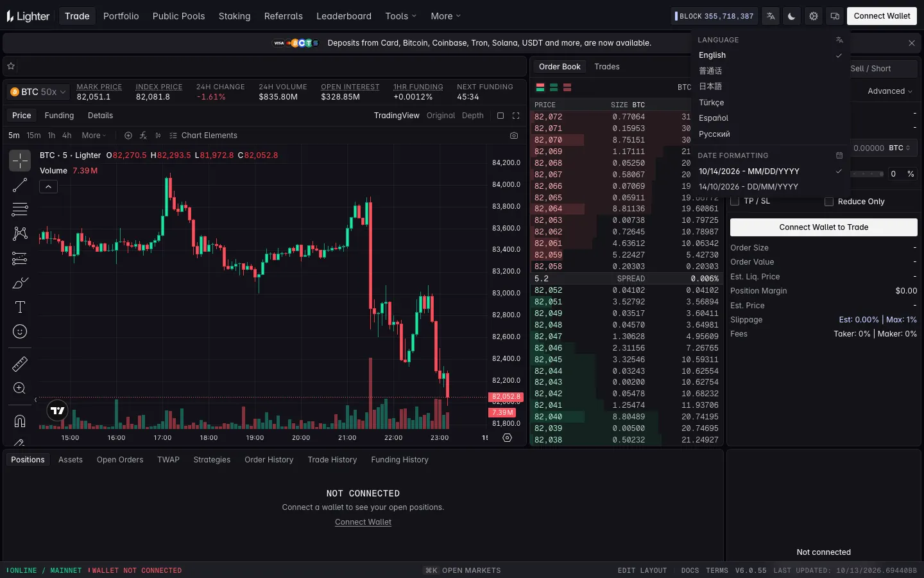The image size is (924, 578).
Task: Activate the ruler measure tool
Action: [20, 364]
